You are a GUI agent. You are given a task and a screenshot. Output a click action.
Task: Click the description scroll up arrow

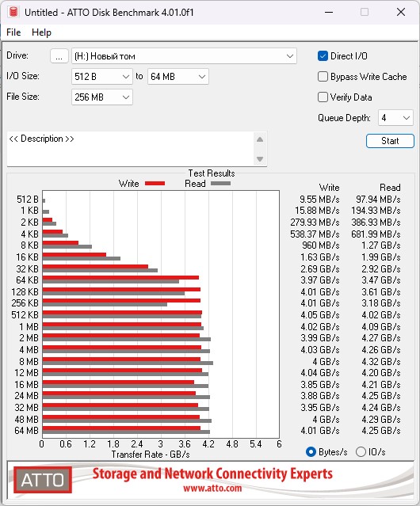(260, 139)
